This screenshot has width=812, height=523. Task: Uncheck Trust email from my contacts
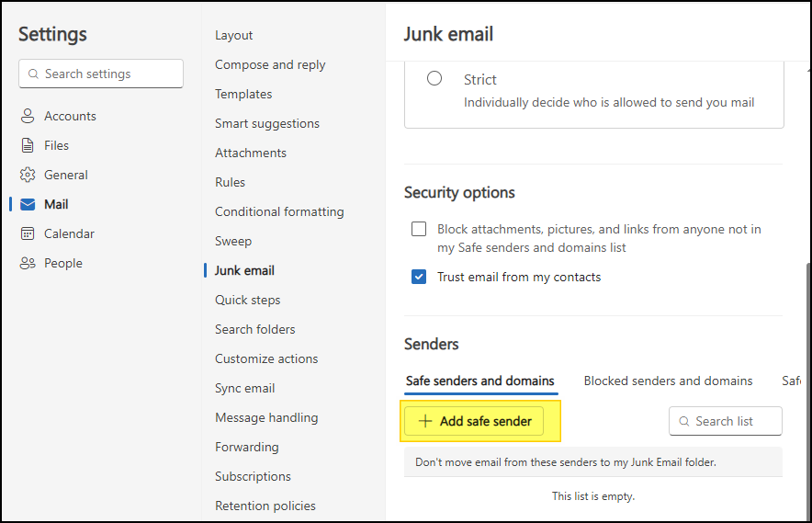coord(419,277)
